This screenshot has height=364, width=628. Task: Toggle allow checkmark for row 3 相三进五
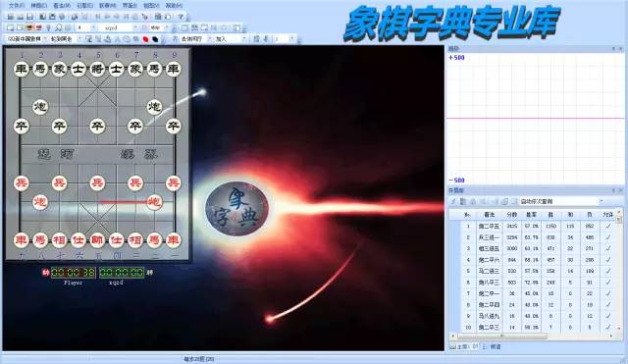(608, 248)
